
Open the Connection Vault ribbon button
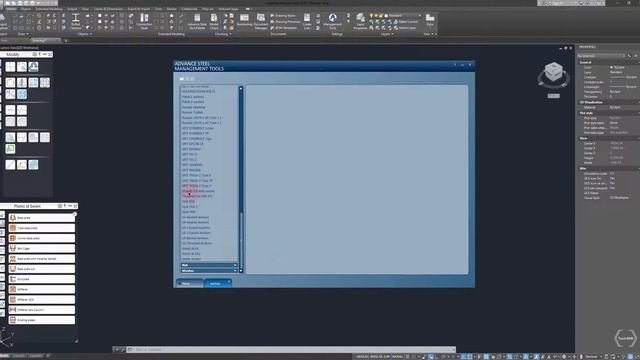pos(144,21)
